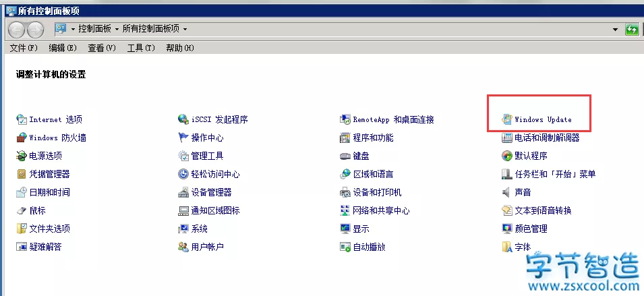This screenshot has width=644, height=296.
Task: Click the RemoteApp 和桌面连接 icon
Action: click(345, 119)
